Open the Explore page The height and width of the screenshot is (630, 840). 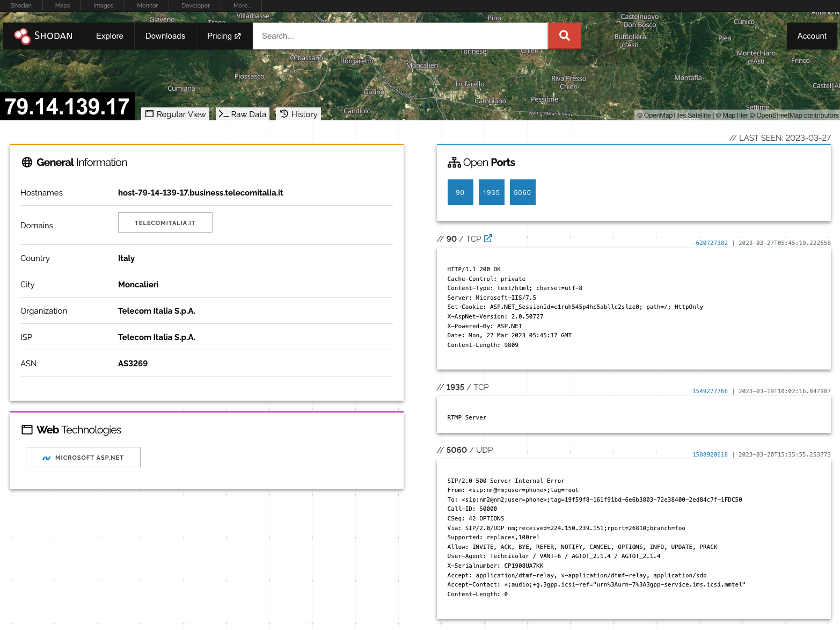pyautogui.click(x=109, y=36)
